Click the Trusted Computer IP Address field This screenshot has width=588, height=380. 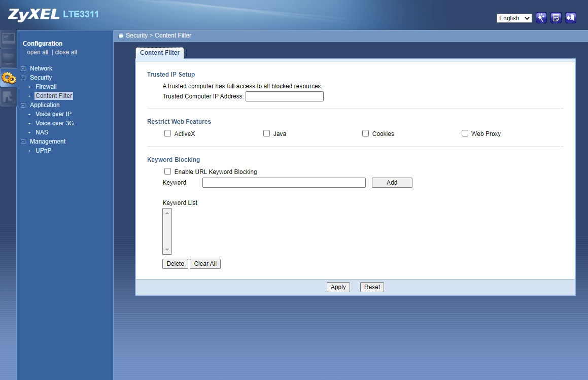pyautogui.click(x=284, y=96)
